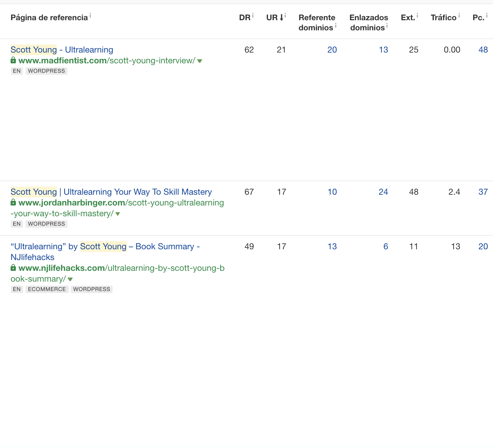Select Tráfico value 13 in njlifehacks row

pos(456,247)
